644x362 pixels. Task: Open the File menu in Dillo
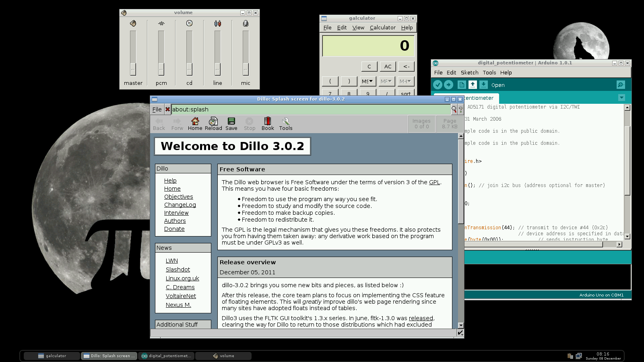(157, 109)
